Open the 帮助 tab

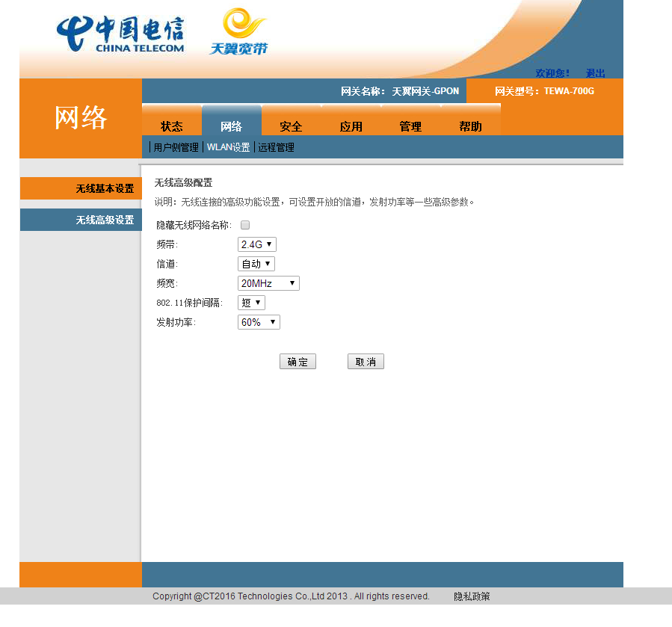pyautogui.click(x=470, y=126)
